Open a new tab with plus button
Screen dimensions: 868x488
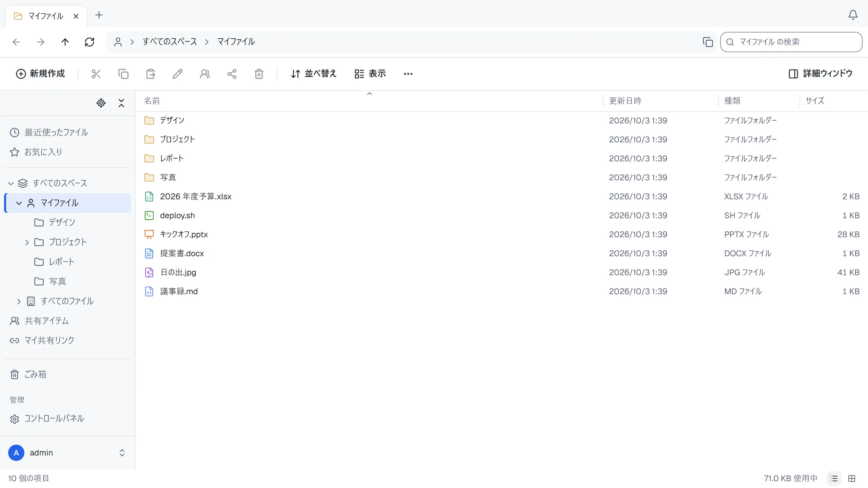pos(99,15)
